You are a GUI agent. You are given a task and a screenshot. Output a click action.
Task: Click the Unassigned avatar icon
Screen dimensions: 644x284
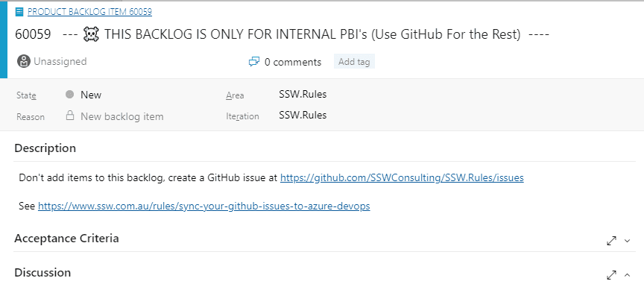click(x=24, y=62)
